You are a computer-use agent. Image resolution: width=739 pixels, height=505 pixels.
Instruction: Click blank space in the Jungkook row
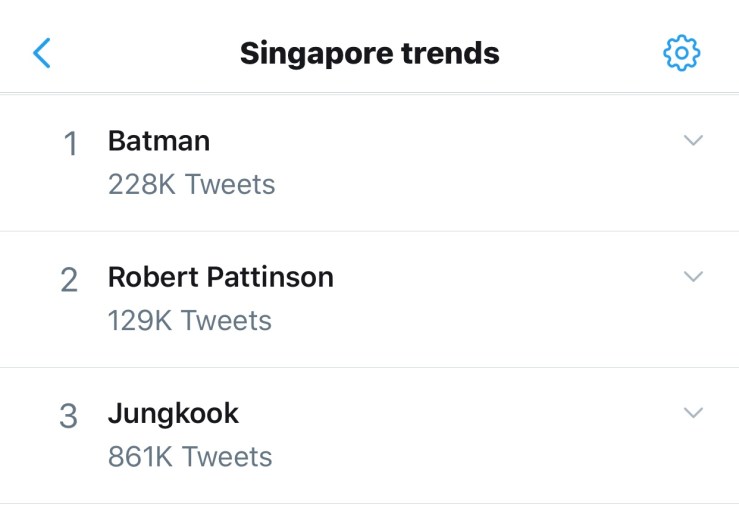point(480,435)
